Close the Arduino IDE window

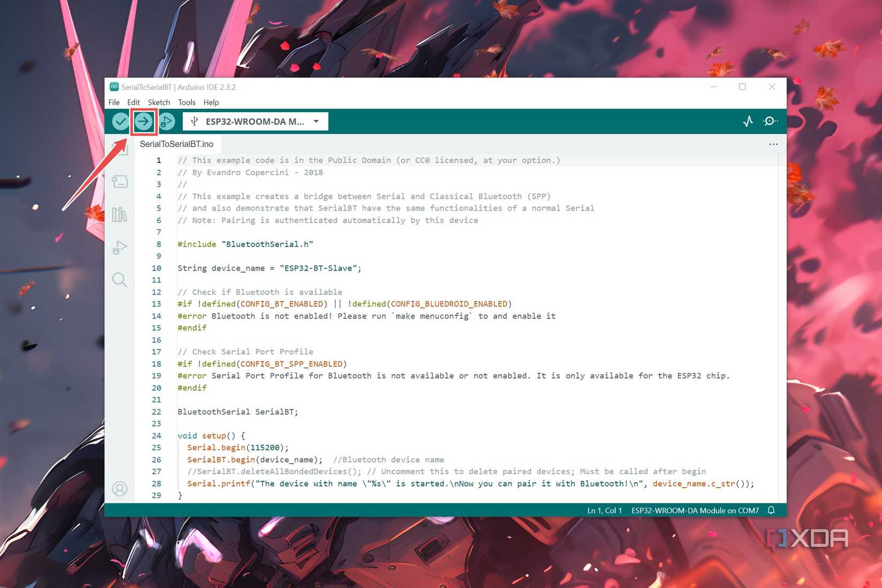(772, 87)
